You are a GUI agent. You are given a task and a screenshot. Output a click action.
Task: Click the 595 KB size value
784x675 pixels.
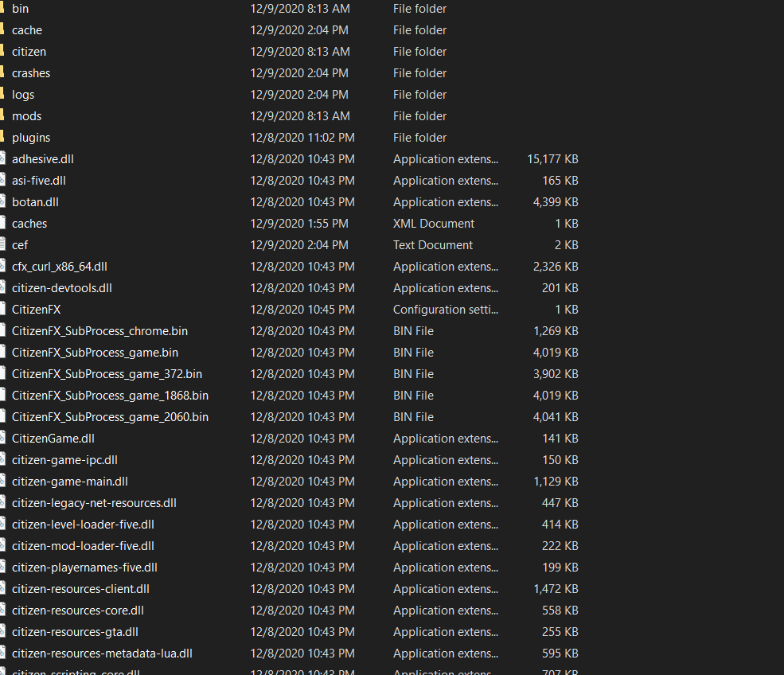point(560,654)
